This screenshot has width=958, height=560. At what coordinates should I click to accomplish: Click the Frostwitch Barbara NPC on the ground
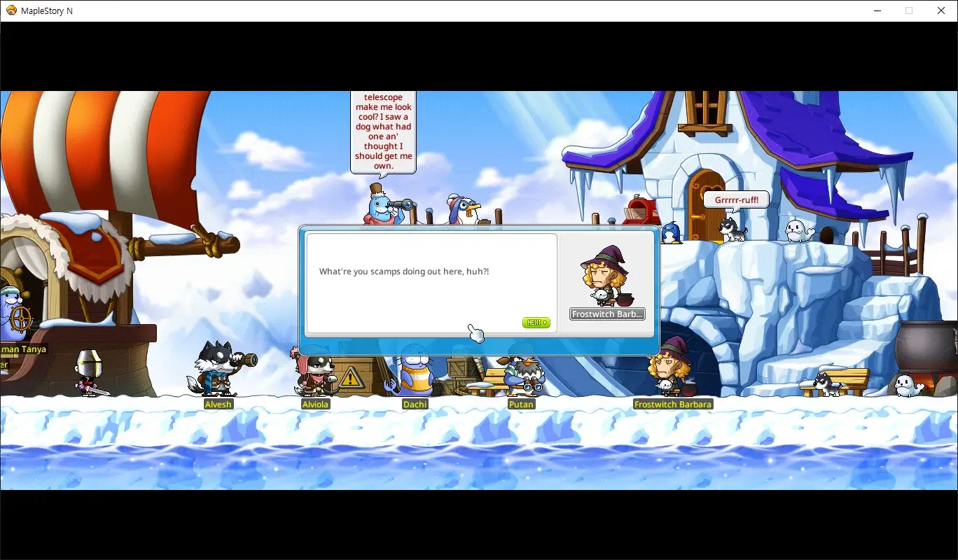pos(672,366)
